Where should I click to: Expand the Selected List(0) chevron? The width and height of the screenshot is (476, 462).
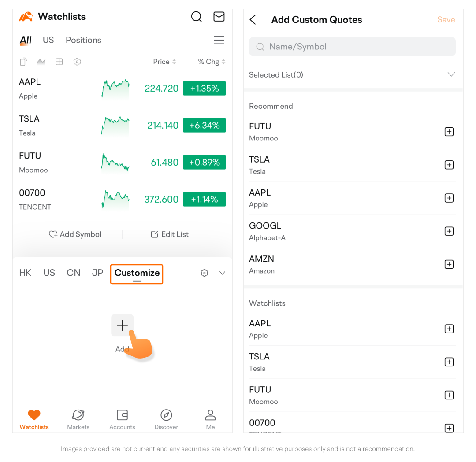pos(451,74)
